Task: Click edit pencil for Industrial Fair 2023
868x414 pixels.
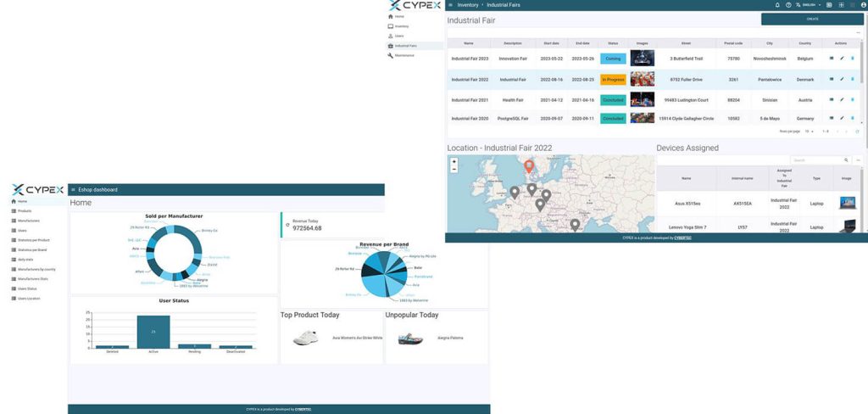Action: tap(842, 59)
